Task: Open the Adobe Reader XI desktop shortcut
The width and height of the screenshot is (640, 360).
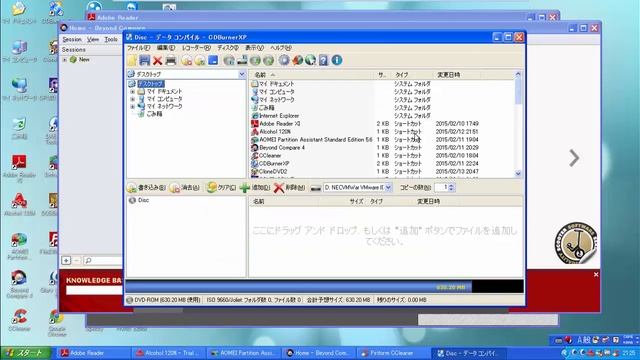Action: (x=19, y=167)
